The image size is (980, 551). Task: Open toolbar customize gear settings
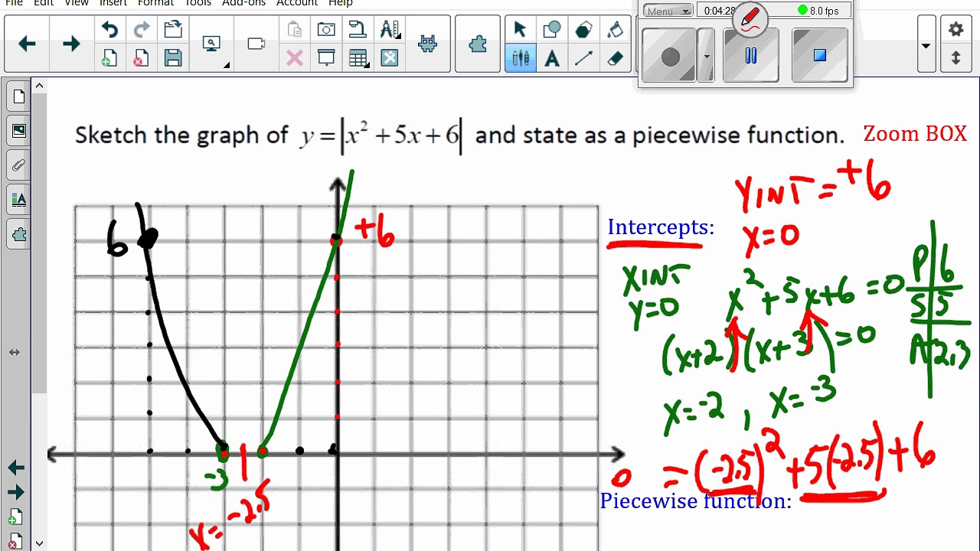(x=955, y=30)
